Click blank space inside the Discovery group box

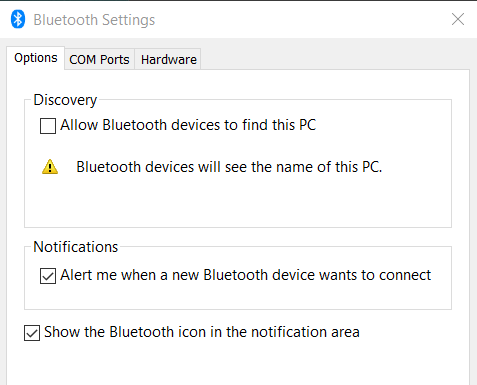[238, 203]
